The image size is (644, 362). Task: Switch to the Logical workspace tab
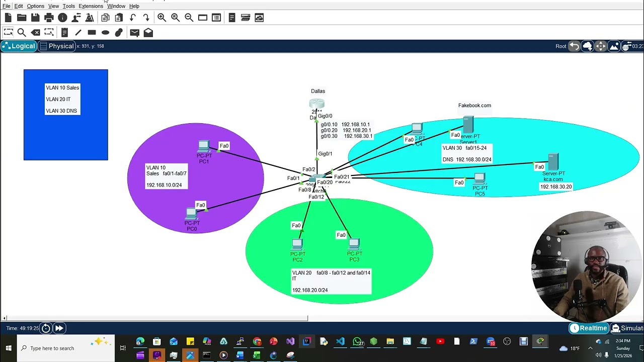pos(19,46)
